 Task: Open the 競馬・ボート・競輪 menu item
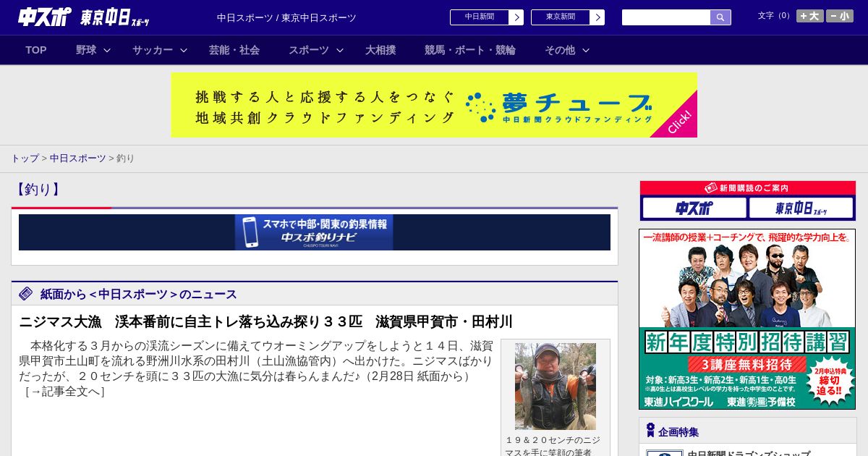pyautogui.click(x=470, y=50)
